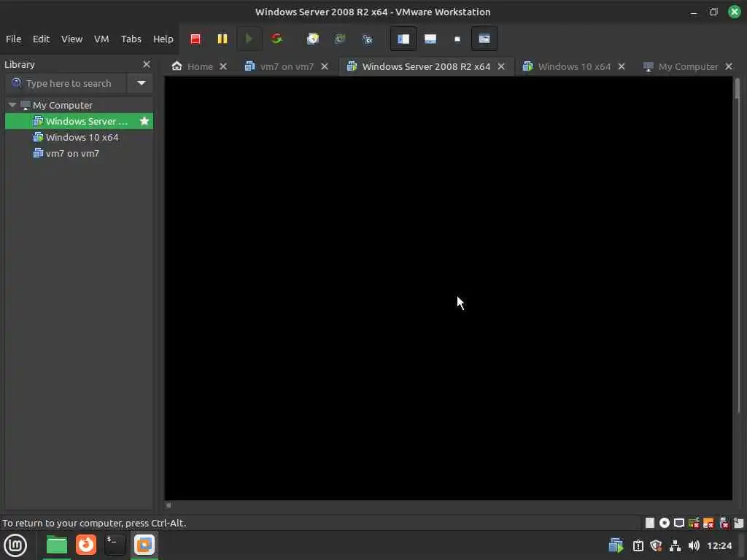Select Windows Server VM in library
The image size is (747, 560).
79,122
